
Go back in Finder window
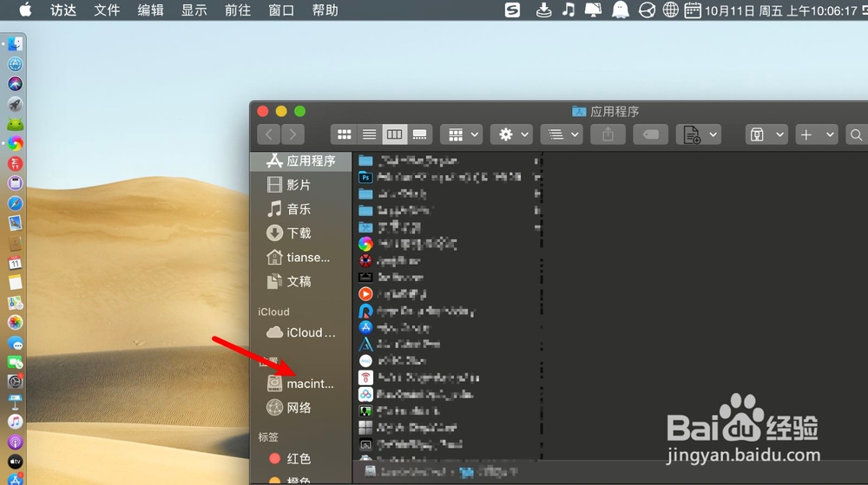tap(269, 134)
